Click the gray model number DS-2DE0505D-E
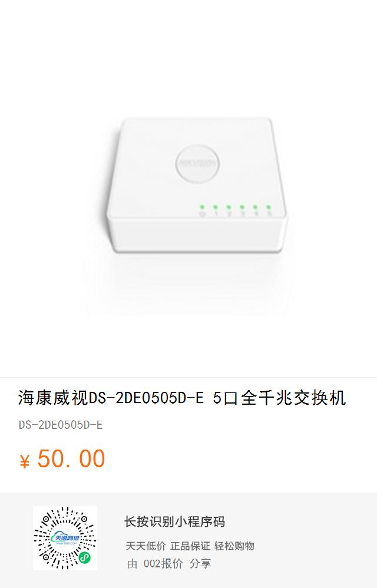The width and height of the screenshot is (377, 588). [61, 425]
